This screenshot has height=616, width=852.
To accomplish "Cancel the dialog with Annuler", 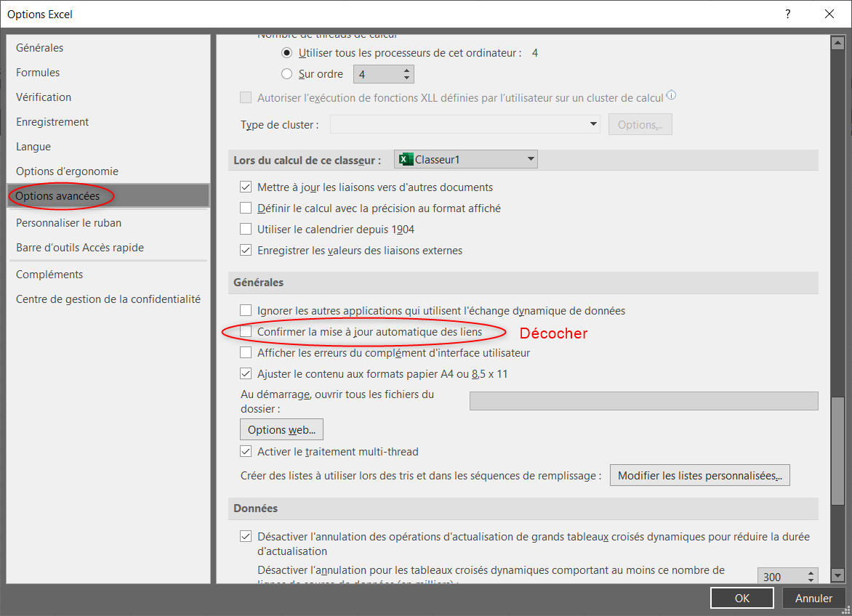I will 813,598.
